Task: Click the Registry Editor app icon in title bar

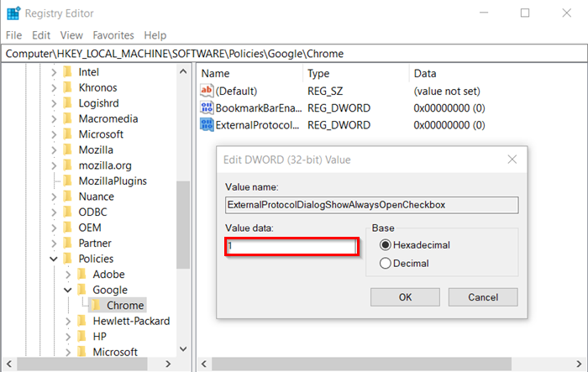Action: click(x=13, y=13)
